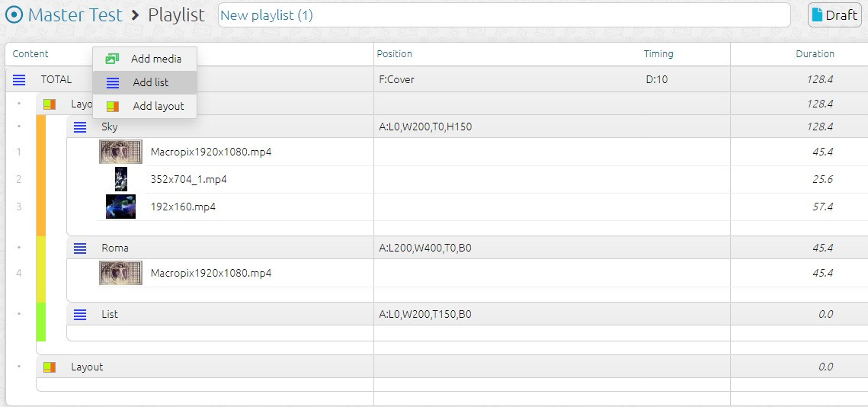Click the document icon on the Draft button

[817, 15]
